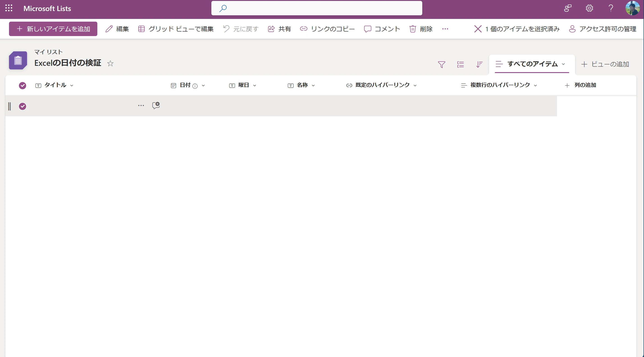
Task: Open the group-by icon next to filter
Action: coord(460,64)
